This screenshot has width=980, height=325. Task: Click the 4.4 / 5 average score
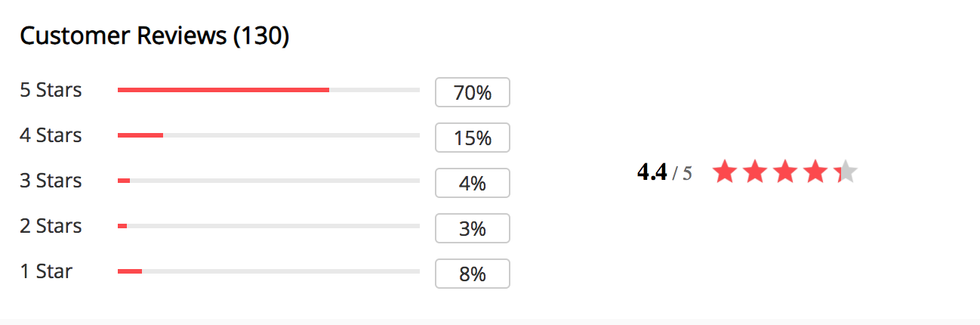coord(664,172)
